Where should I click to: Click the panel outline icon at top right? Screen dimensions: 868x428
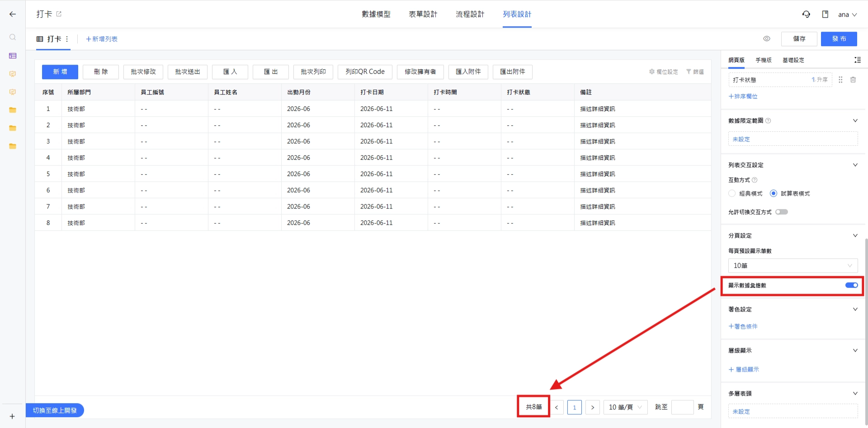click(857, 60)
